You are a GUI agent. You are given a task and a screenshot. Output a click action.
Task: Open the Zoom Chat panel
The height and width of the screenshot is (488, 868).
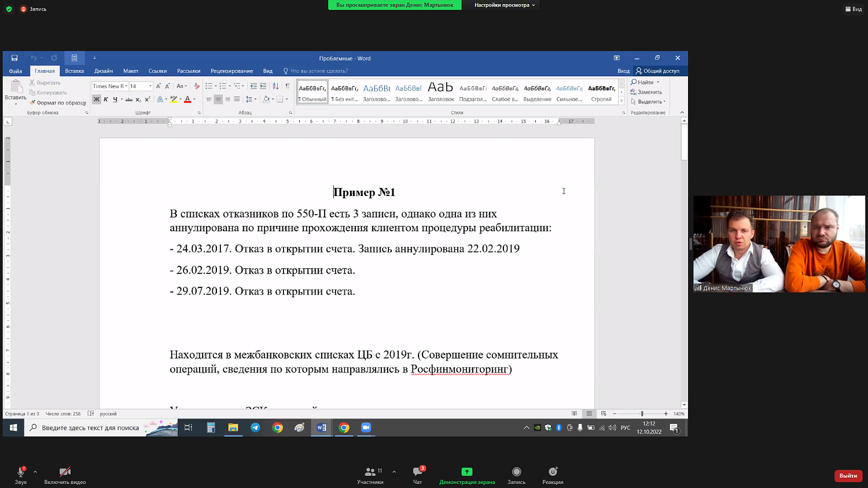417,475
